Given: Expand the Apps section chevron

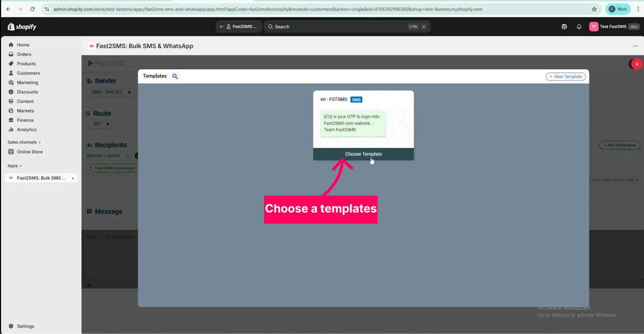Looking at the screenshot, I should (21, 166).
